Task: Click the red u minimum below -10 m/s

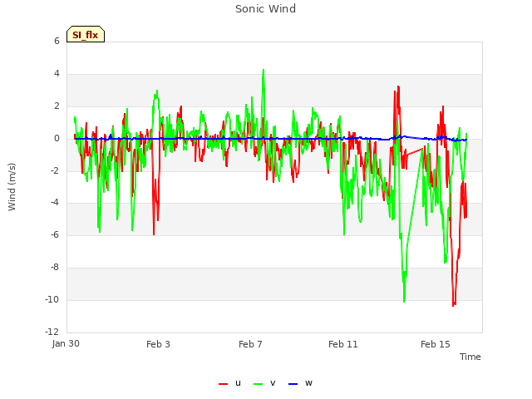Action: 453,305
